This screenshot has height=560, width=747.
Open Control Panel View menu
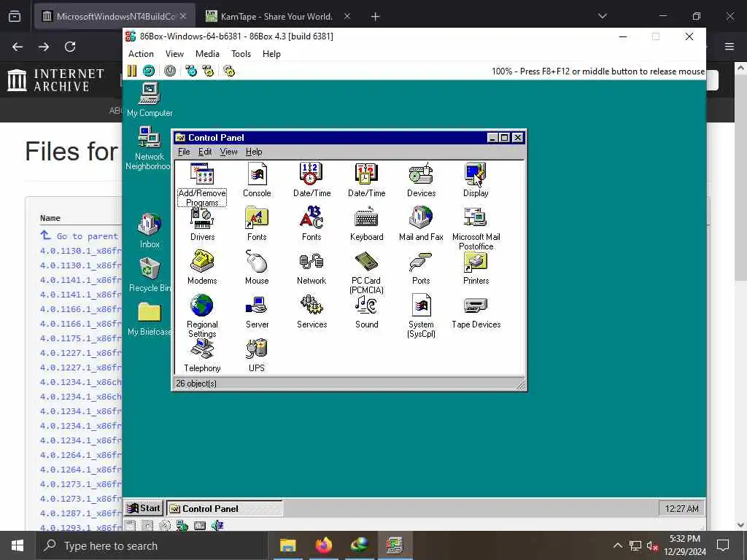click(x=228, y=152)
